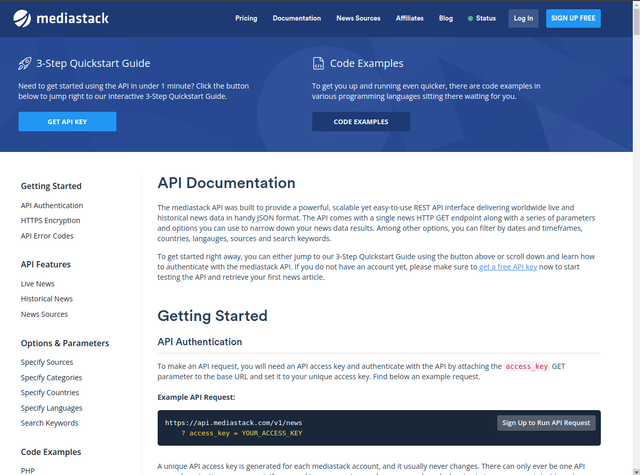Click the Code Examples banner heading
This screenshot has width=640, height=475.
(367, 64)
